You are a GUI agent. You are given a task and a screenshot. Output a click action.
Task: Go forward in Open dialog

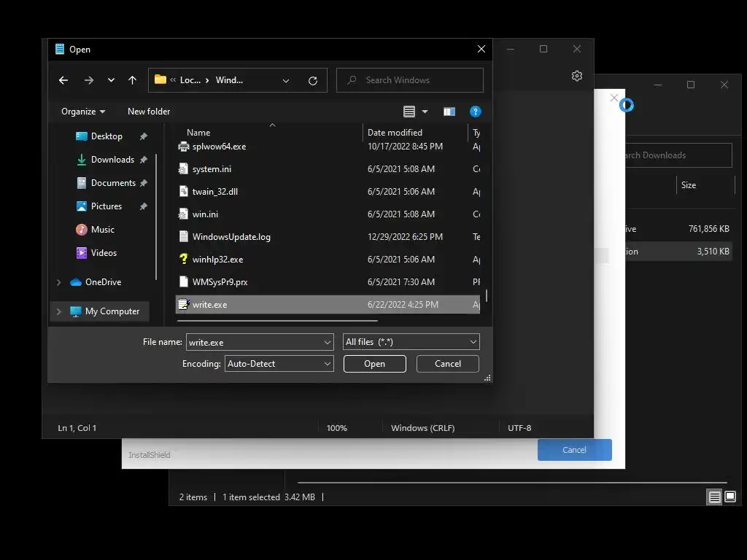coord(89,80)
